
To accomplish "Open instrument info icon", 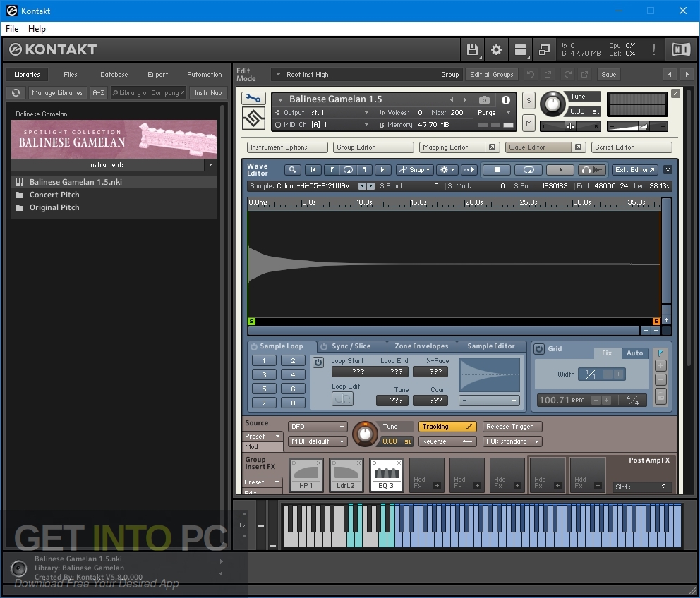I will tap(506, 100).
